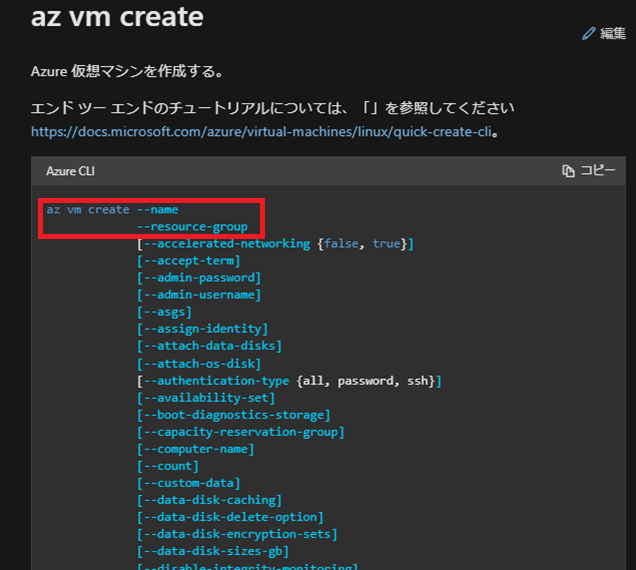The width and height of the screenshot is (636, 570).
Task: Click the コピー copy button
Action: pyautogui.click(x=589, y=171)
